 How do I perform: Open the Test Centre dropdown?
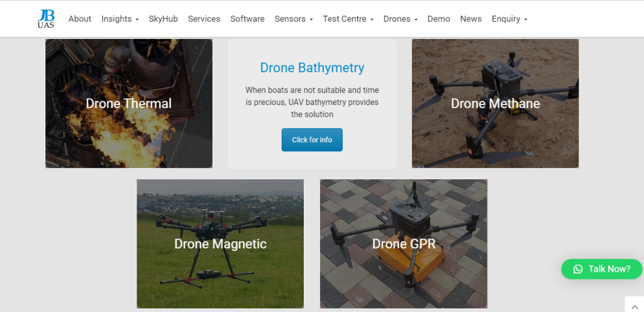point(348,19)
